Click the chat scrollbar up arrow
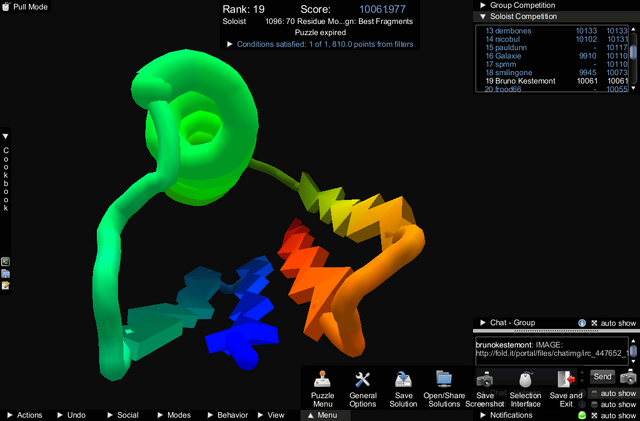Image resolution: width=640 pixels, height=421 pixels. [x=633, y=341]
